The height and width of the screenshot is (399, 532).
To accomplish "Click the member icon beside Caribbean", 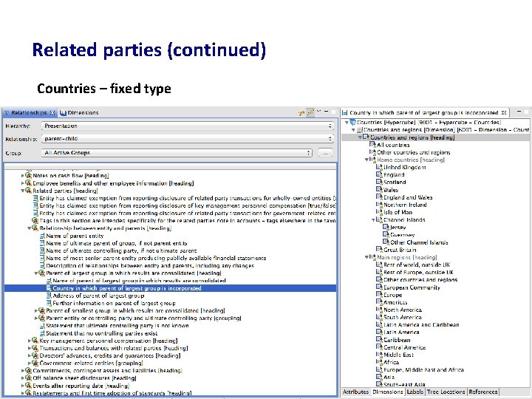I will [x=379, y=340].
